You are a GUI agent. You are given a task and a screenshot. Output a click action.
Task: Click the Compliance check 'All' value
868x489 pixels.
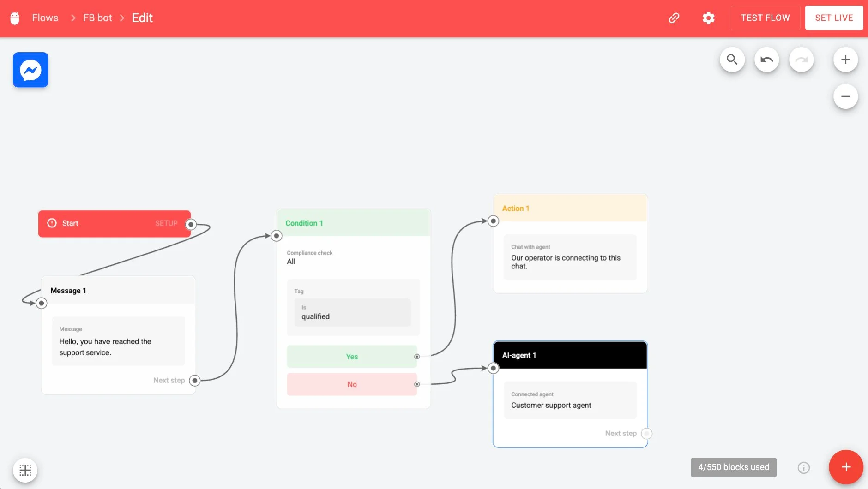coord(291,262)
